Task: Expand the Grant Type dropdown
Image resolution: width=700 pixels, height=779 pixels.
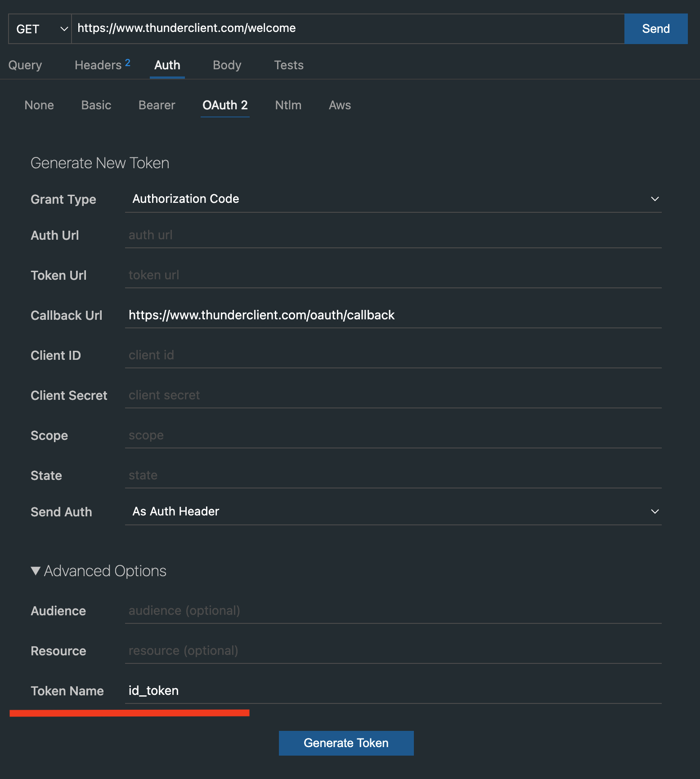Action: pos(391,199)
